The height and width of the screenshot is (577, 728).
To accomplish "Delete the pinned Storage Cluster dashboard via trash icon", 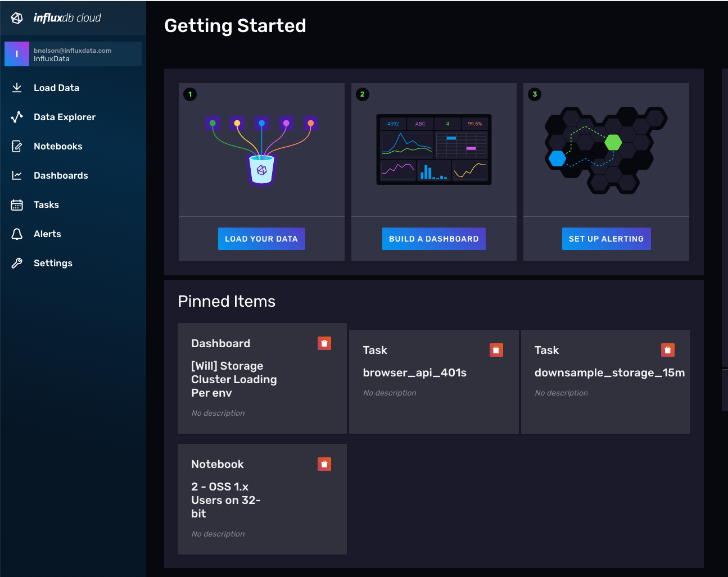I will [x=324, y=343].
